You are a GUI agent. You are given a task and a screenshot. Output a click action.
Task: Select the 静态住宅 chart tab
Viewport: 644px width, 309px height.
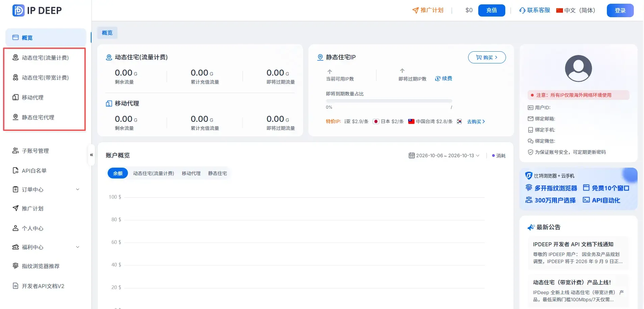click(x=218, y=173)
